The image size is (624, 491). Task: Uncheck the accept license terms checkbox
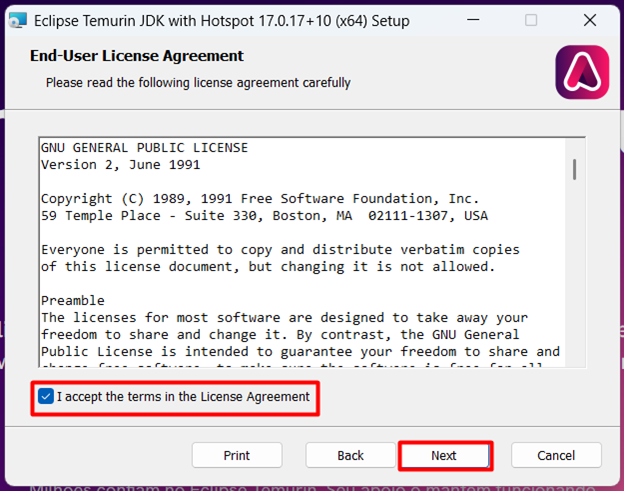pos(46,397)
